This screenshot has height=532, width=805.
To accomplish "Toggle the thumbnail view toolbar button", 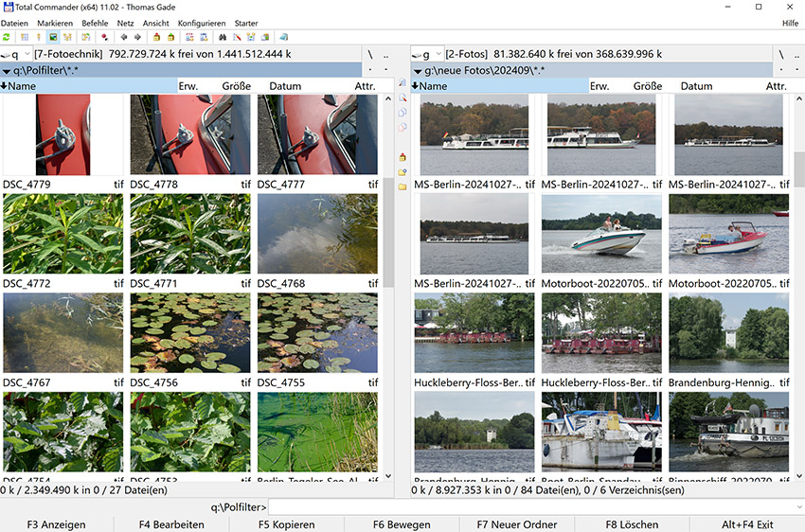I will [x=53, y=37].
